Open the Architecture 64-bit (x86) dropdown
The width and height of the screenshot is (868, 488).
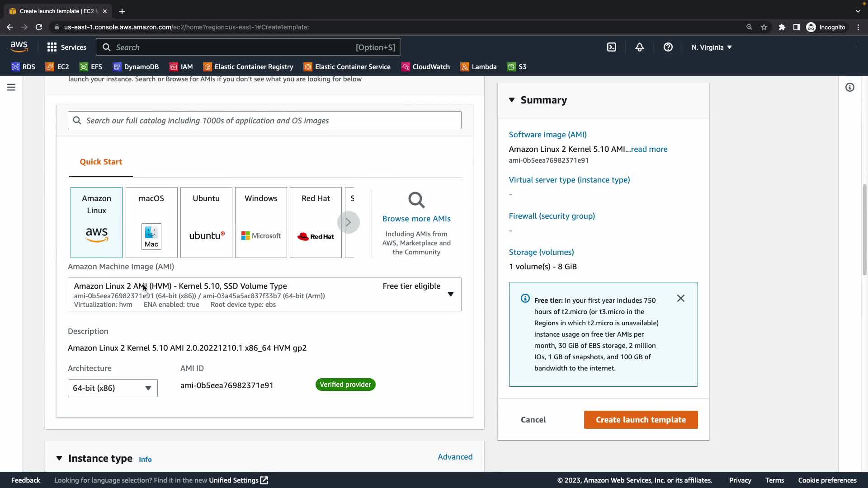click(x=113, y=388)
